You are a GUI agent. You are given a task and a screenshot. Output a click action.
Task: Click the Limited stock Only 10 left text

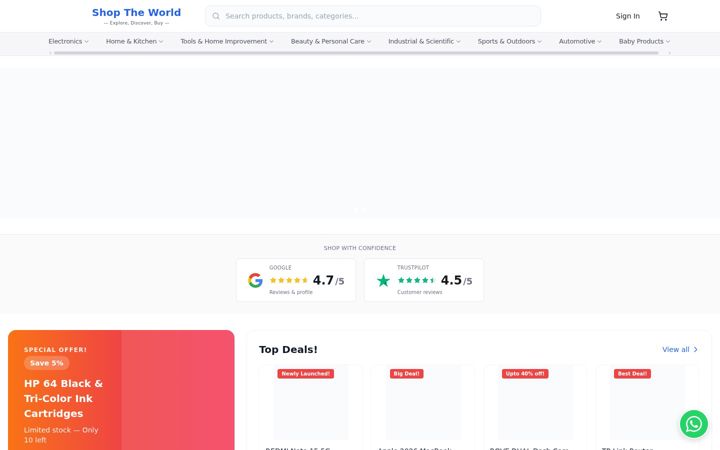click(61, 435)
